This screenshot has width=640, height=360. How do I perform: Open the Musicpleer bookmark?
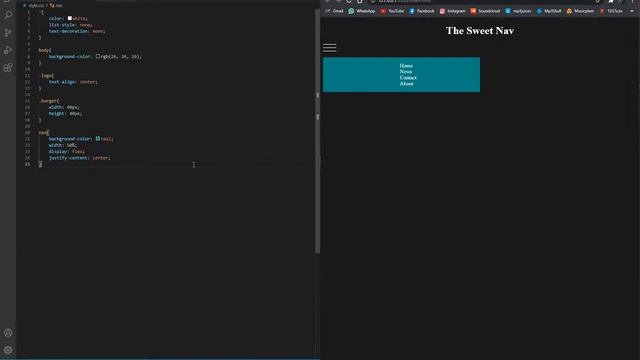580,11
